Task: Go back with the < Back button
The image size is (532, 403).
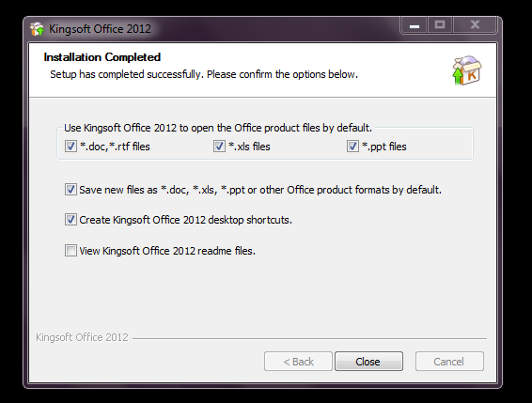Action: tap(298, 362)
